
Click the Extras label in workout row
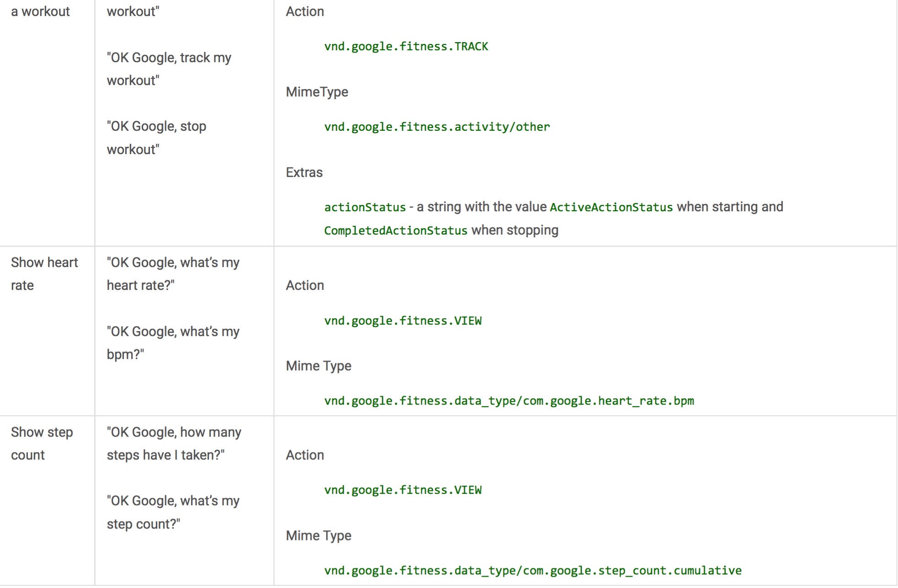(304, 172)
